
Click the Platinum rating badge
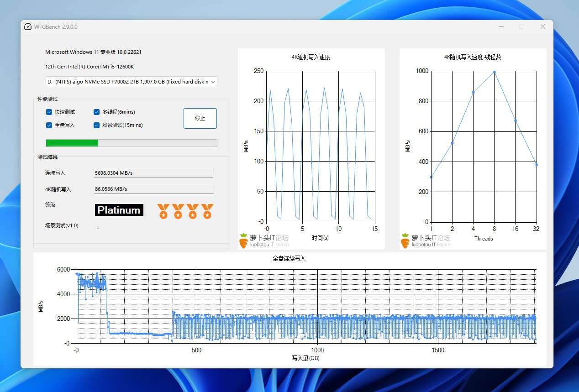(119, 210)
